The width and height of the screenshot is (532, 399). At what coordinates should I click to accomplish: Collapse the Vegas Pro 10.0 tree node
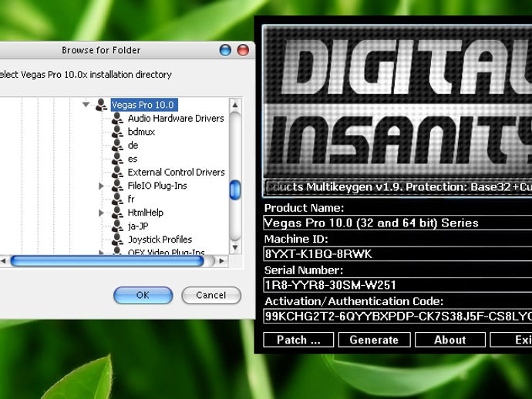point(86,105)
